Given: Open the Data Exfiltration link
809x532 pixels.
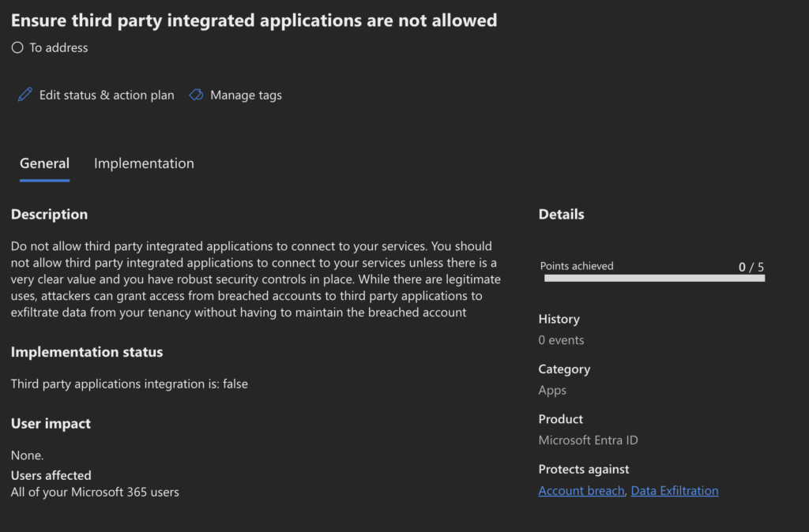Looking at the screenshot, I should (x=674, y=491).
